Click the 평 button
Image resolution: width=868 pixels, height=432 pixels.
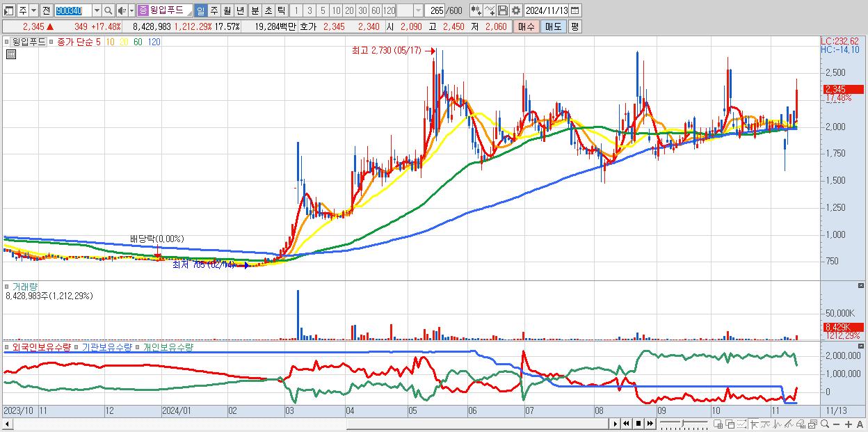coord(574,26)
